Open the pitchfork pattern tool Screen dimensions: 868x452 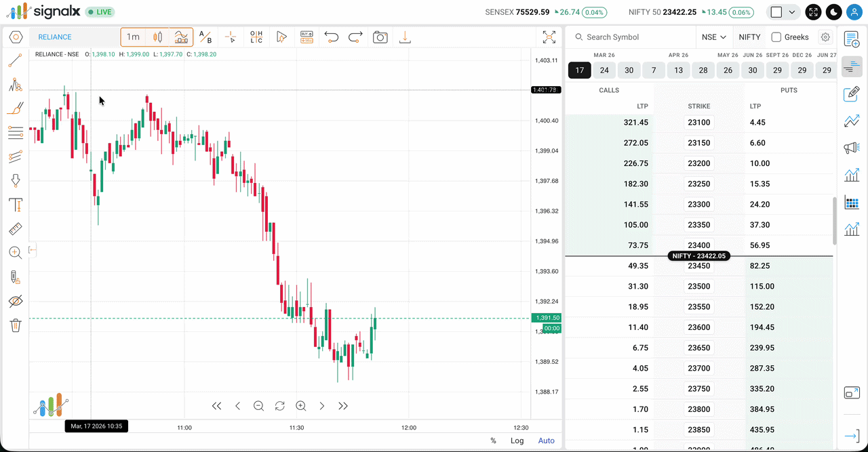15,85
